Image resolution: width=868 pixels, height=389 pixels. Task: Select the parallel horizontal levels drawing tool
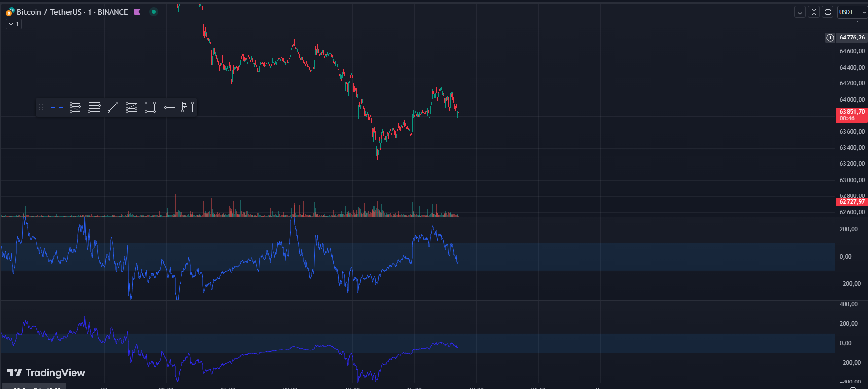point(94,107)
